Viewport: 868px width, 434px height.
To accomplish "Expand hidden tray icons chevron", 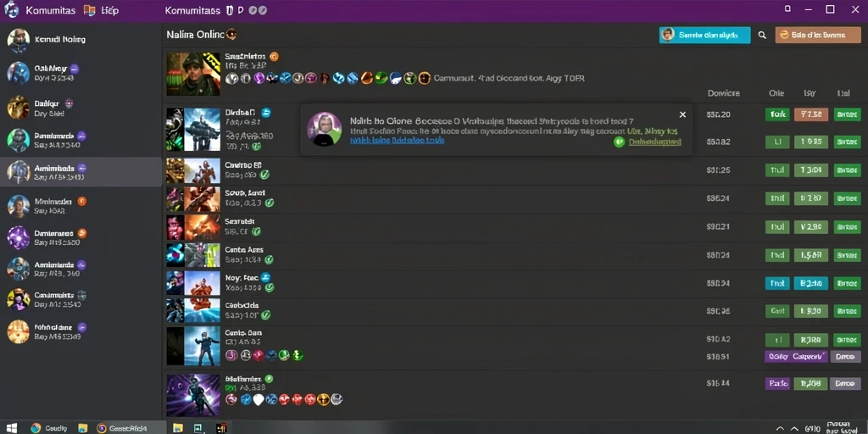I will point(780,428).
